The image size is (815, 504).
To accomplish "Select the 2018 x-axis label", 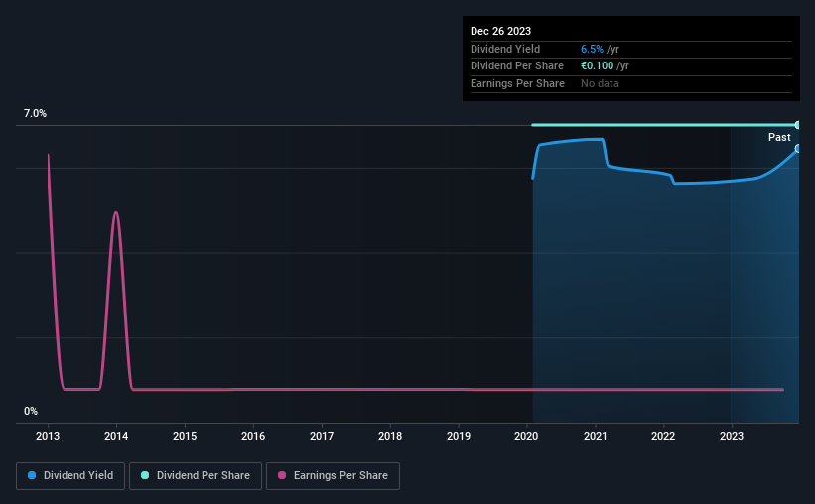I will coord(390,436).
